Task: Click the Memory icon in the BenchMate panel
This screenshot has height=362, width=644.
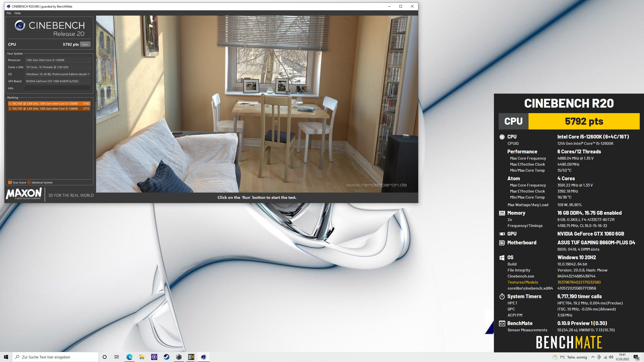Action: tap(502, 213)
